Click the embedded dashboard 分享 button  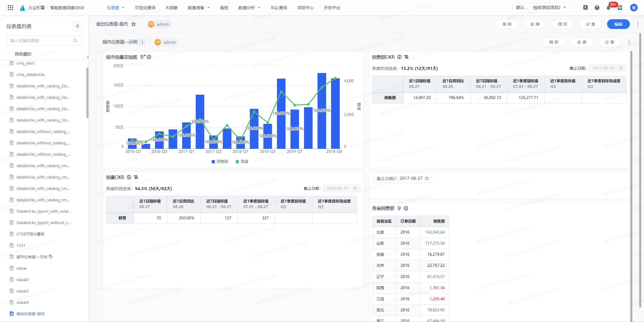[x=609, y=42]
